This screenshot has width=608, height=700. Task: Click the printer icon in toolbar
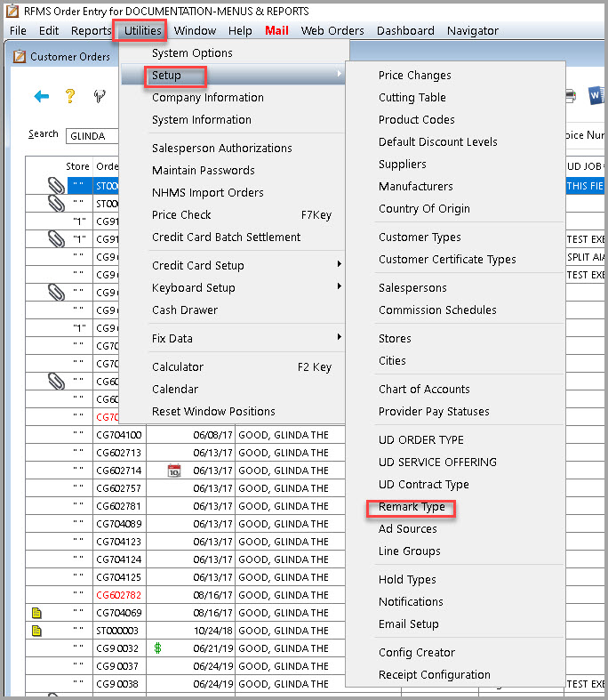click(x=571, y=95)
